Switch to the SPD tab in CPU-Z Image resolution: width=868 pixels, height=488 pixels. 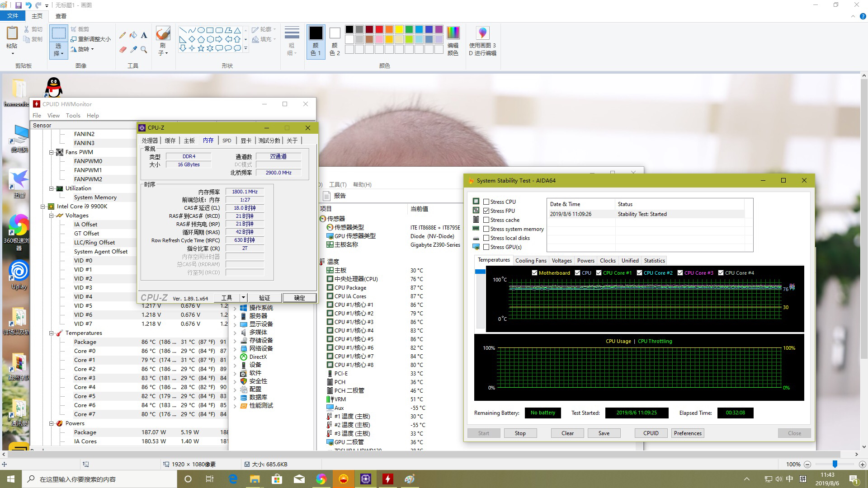[x=226, y=141]
